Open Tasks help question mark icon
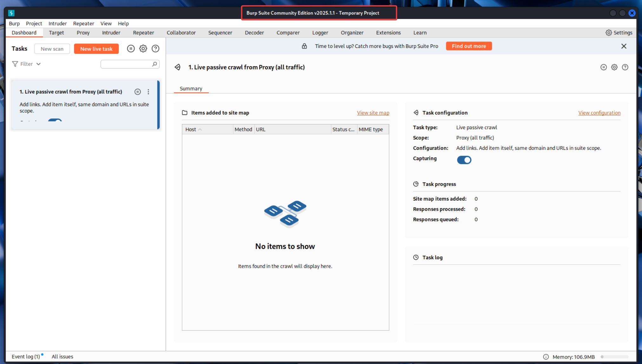The height and width of the screenshot is (364, 642). pos(156,49)
